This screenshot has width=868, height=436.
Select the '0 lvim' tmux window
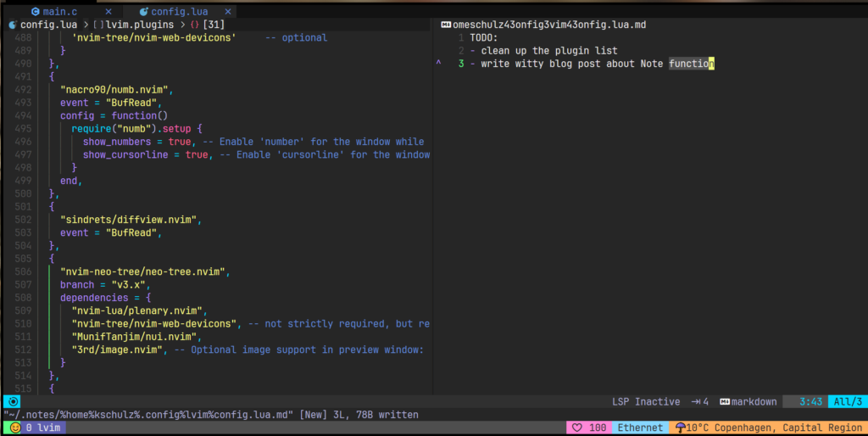click(43, 428)
